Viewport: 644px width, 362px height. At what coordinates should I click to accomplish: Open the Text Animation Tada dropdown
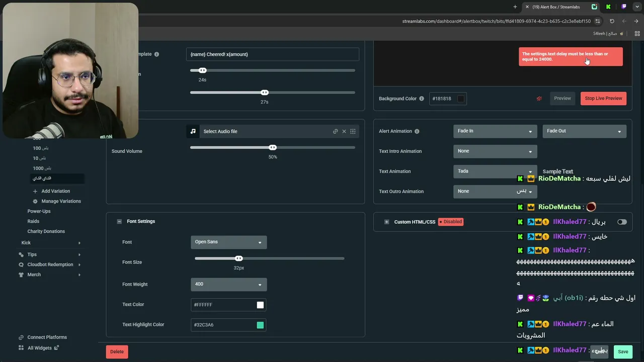pyautogui.click(x=495, y=171)
